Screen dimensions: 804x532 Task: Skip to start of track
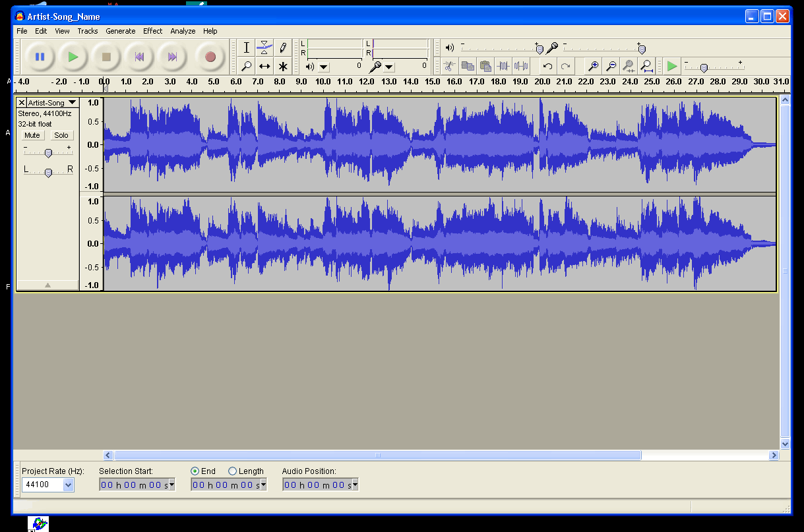tap(139, 57)
